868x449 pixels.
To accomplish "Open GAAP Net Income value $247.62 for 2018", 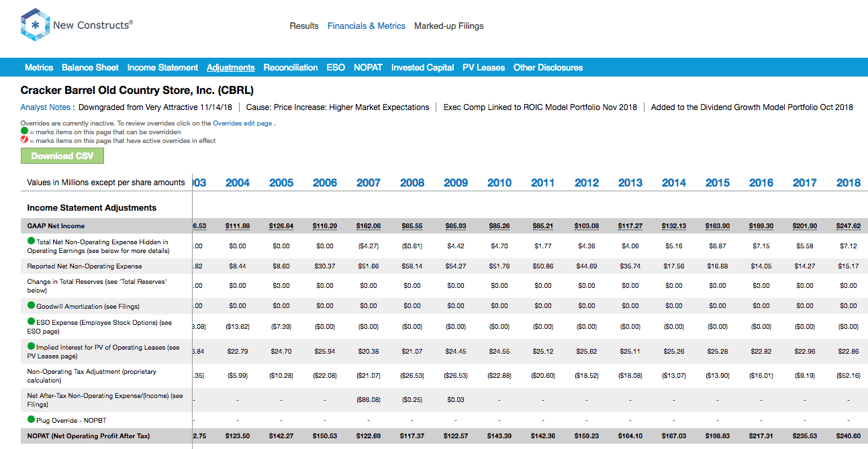I will click(x=849, y=226).
